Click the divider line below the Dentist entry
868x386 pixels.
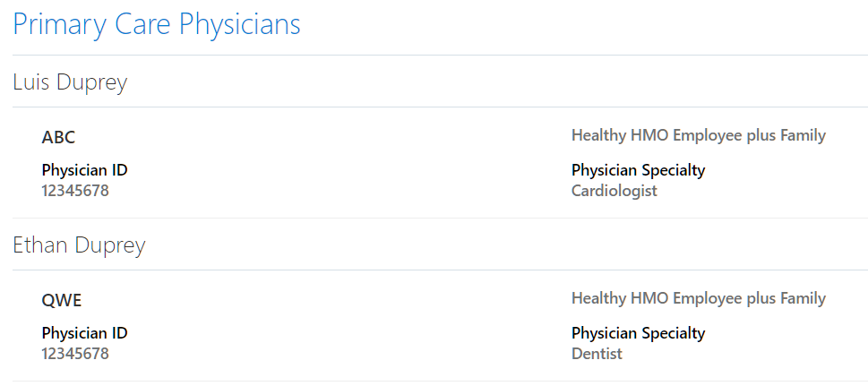(440, 382)
